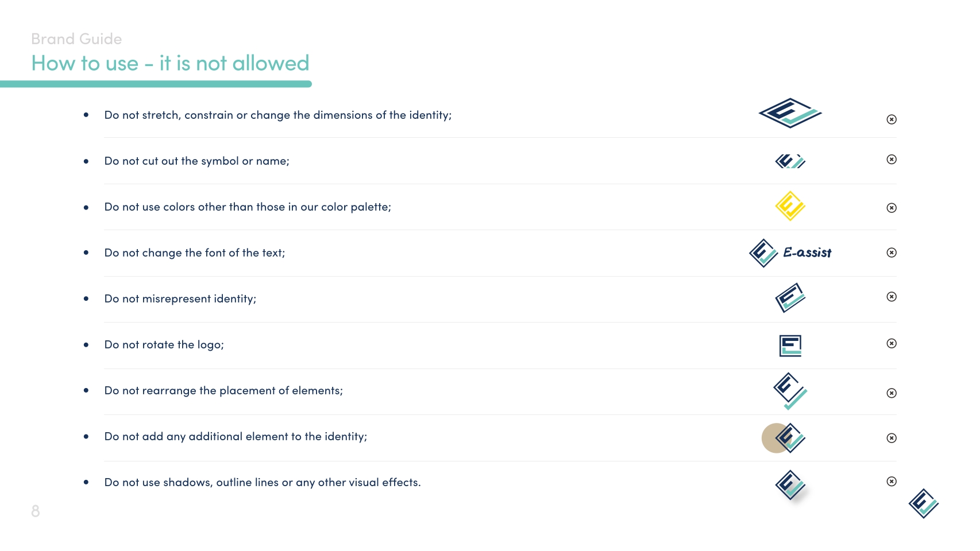Click the X mark for color palette rule
This screenshot has height=551, width=980.
coord(892,208)
